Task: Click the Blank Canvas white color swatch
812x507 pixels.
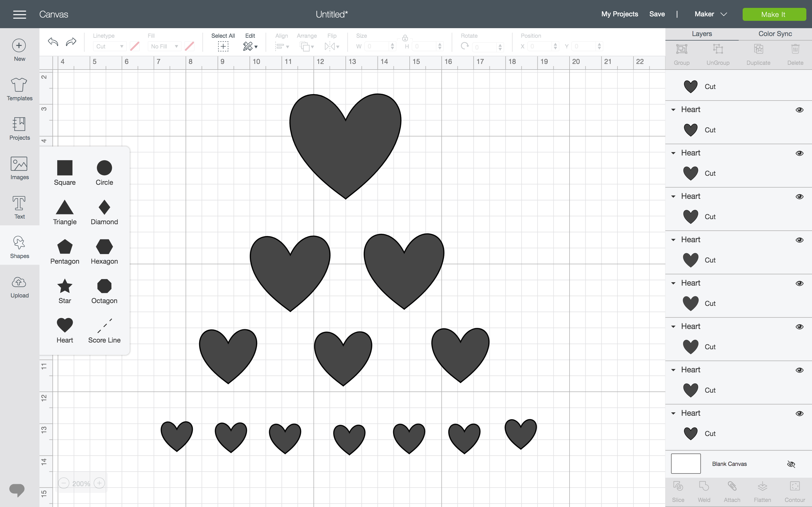Action: click(x=685, y=464)
